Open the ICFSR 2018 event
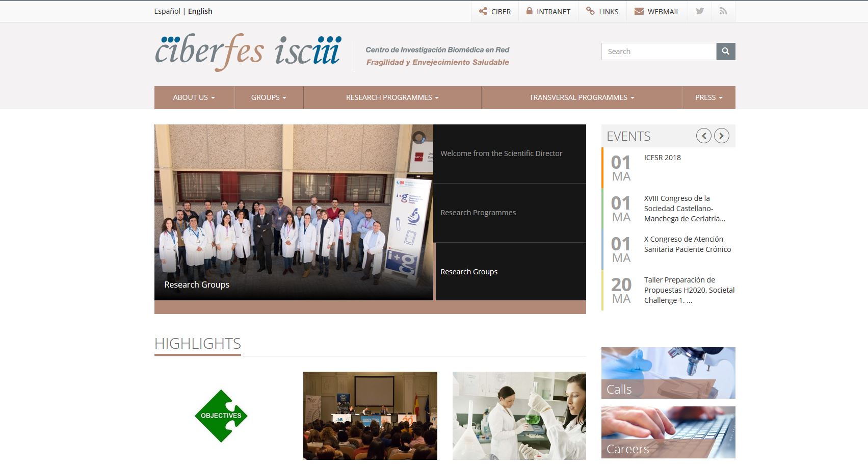This screenshot has height=464, width=868. click(662, 158)
